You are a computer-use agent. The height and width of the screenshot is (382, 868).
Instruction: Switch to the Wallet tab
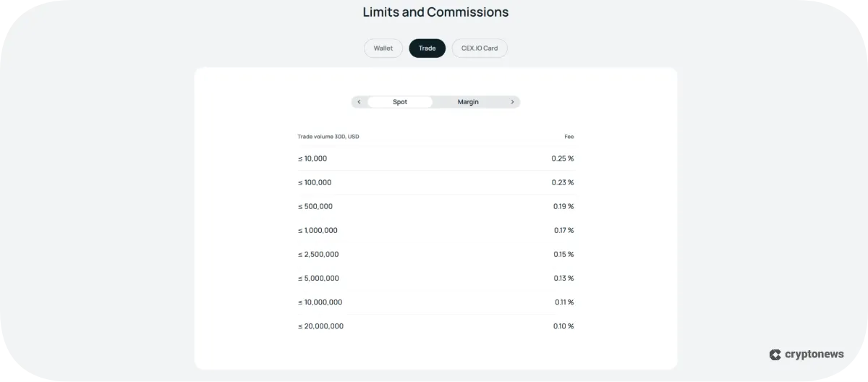point(383,48)
